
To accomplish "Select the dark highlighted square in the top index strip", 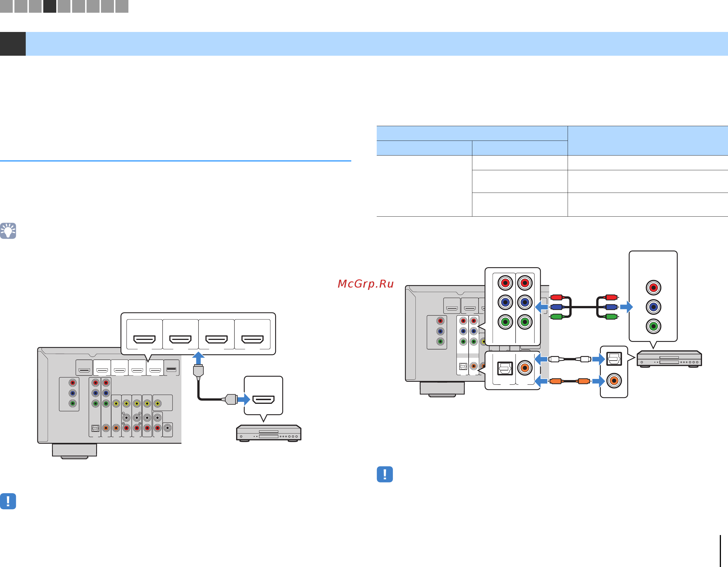I will click(x=50, y=6).
